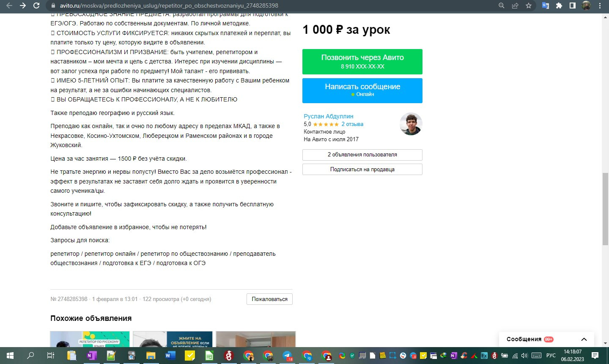Click 'Позвонить через Авито' button

click(362, 62)
